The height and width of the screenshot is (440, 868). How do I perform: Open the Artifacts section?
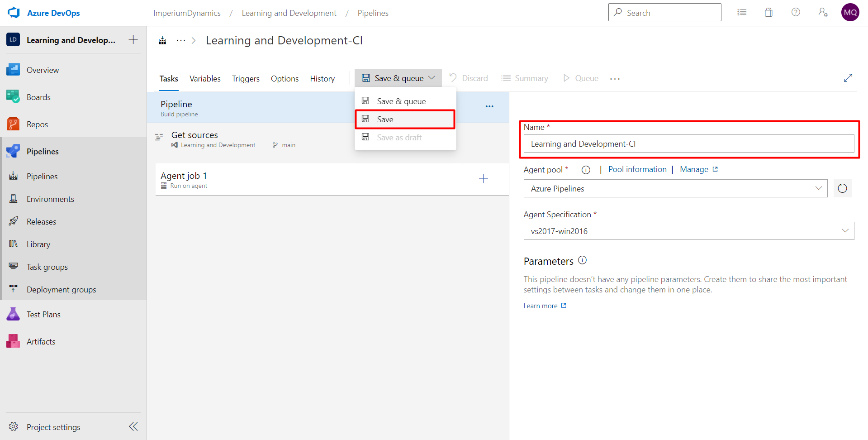[41, 341]
